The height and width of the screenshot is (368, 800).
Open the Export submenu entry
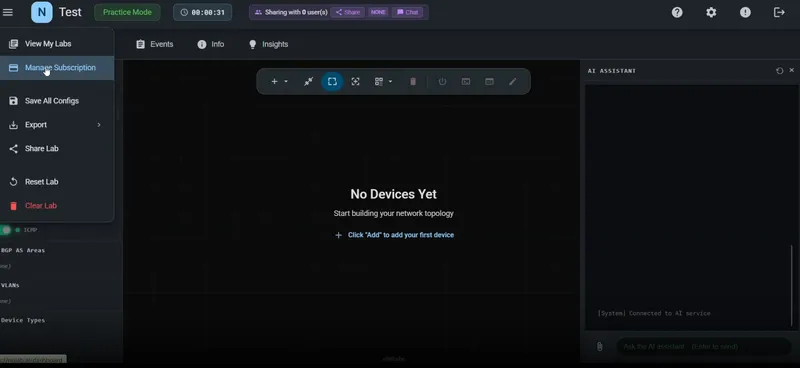coord(57,125)
